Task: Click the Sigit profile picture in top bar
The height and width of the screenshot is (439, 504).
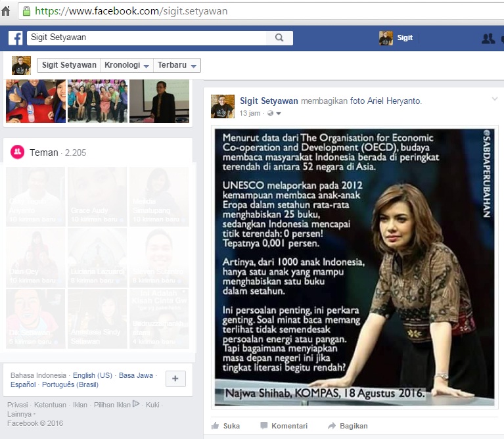Action: point(386,38)
